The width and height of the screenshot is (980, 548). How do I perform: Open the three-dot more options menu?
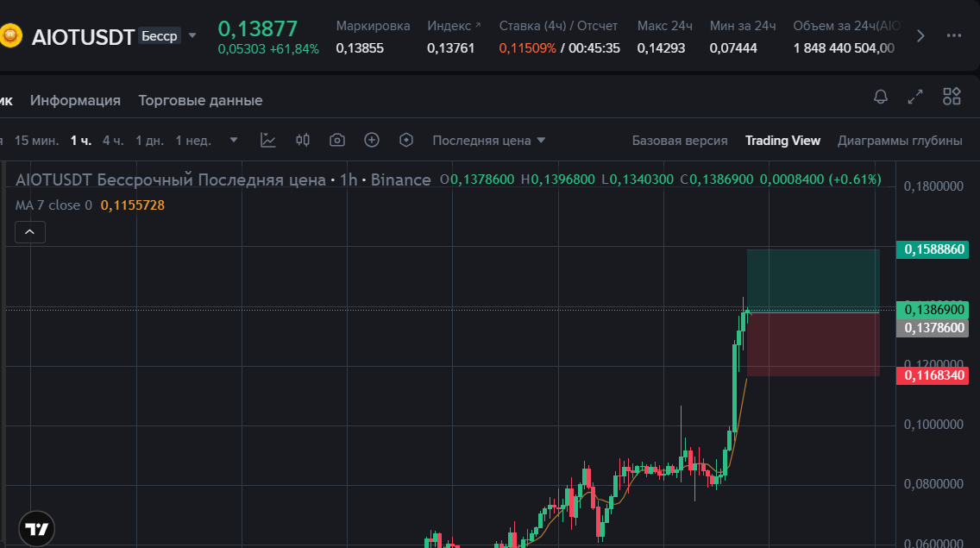click(954, 35)
